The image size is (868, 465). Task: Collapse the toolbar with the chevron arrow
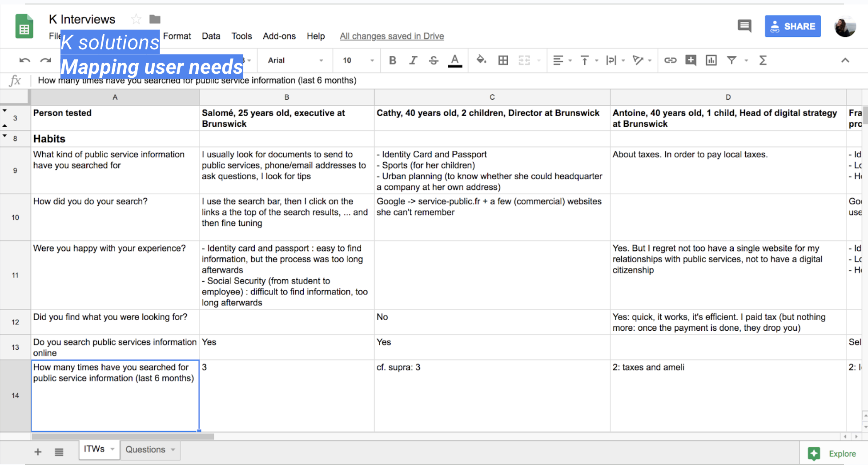845,60
